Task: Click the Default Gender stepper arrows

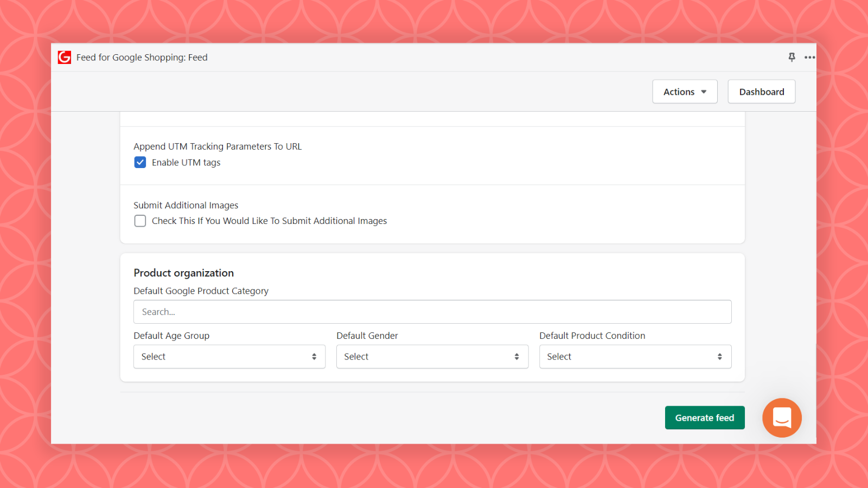Action: [x=516, y=356]
